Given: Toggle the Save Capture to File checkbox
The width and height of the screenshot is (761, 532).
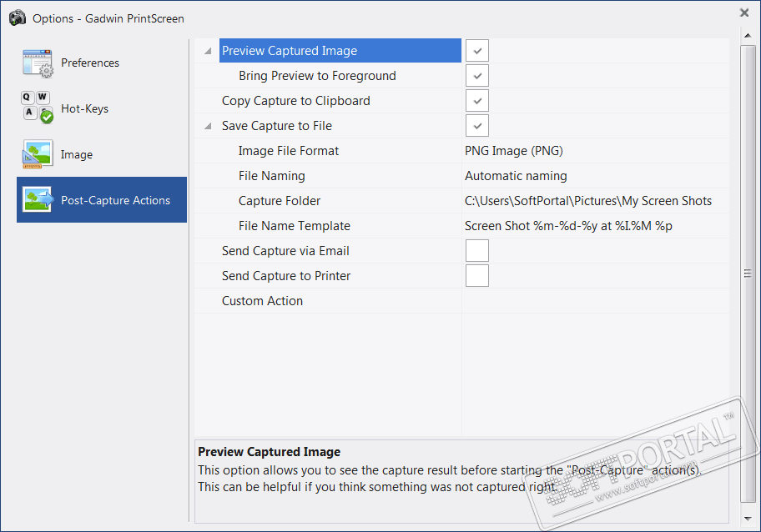Looking at the screenshot, I should (x=476, y=126).
